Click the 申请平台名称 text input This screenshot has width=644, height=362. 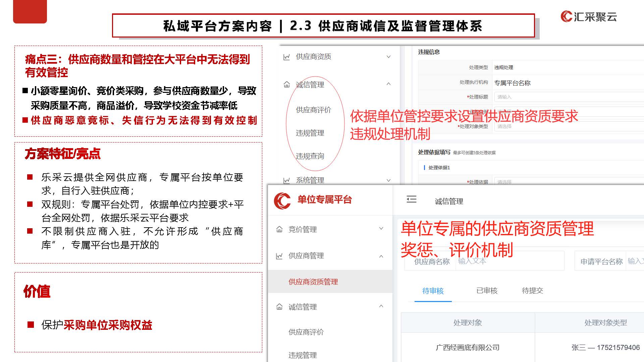coord(635,261)
